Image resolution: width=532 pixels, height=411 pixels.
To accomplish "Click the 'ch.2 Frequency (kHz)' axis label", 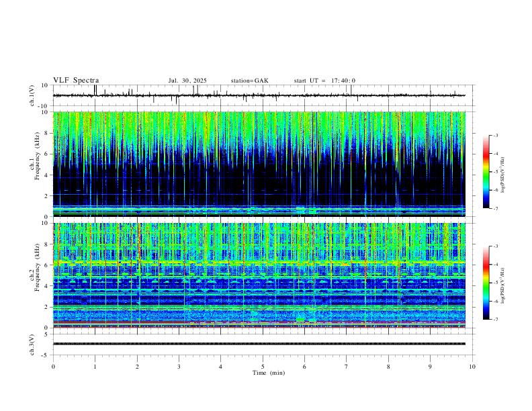I will pyautogui.click(x=36, y=267).
